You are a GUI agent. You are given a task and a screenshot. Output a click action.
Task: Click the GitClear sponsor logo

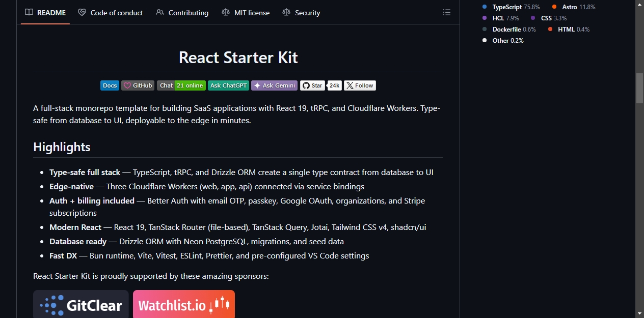click(x=81, y=304)
